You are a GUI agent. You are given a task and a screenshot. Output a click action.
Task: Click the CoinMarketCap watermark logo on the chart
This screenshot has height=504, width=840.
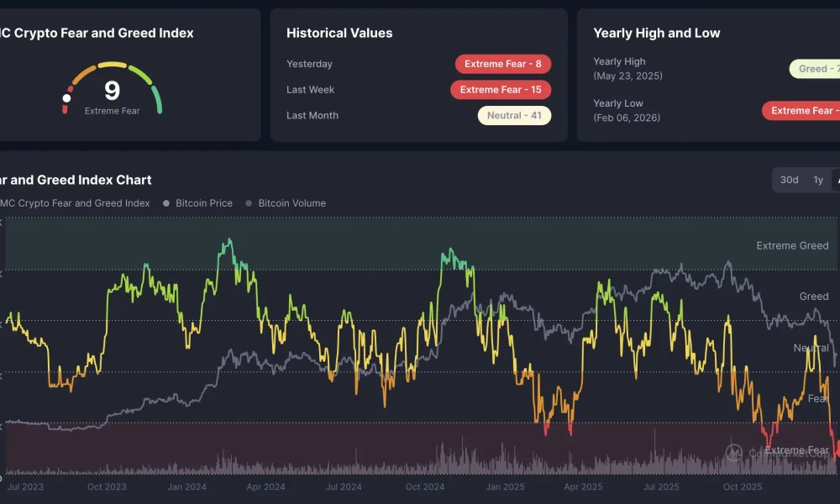point(733,453)
